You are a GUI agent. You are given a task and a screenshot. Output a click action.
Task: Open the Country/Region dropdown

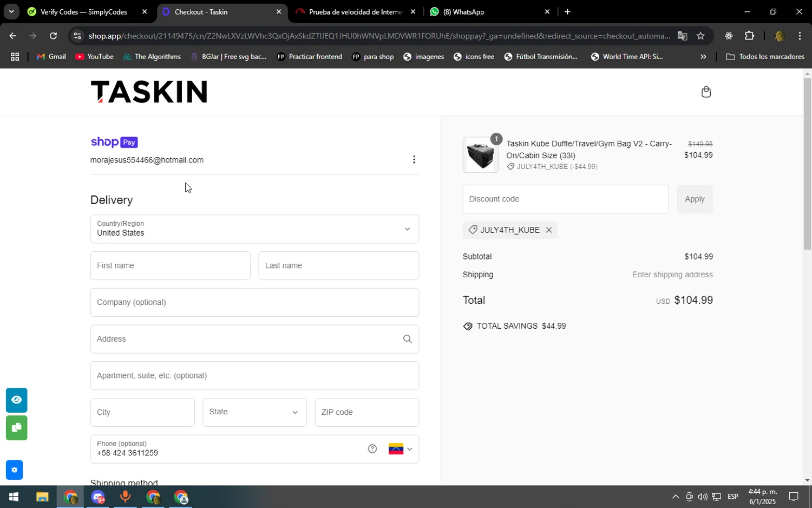254,229
